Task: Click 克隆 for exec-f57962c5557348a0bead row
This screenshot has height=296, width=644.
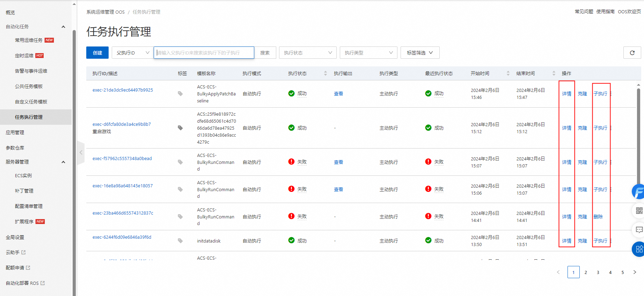Action: point(582,162)
